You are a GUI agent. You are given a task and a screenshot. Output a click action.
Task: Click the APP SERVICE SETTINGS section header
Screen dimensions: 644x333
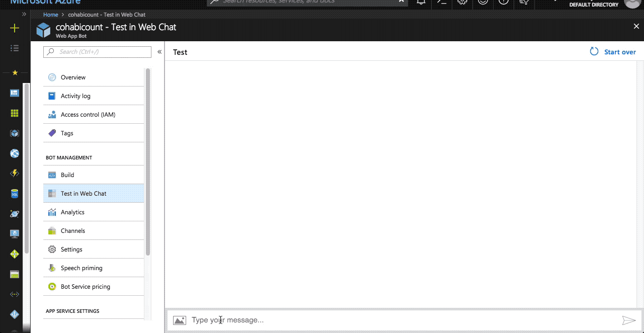72,311
